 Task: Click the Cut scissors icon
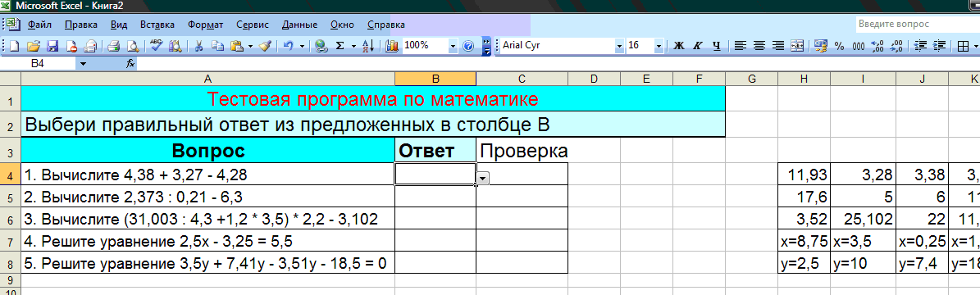click(x=198, y=46)
